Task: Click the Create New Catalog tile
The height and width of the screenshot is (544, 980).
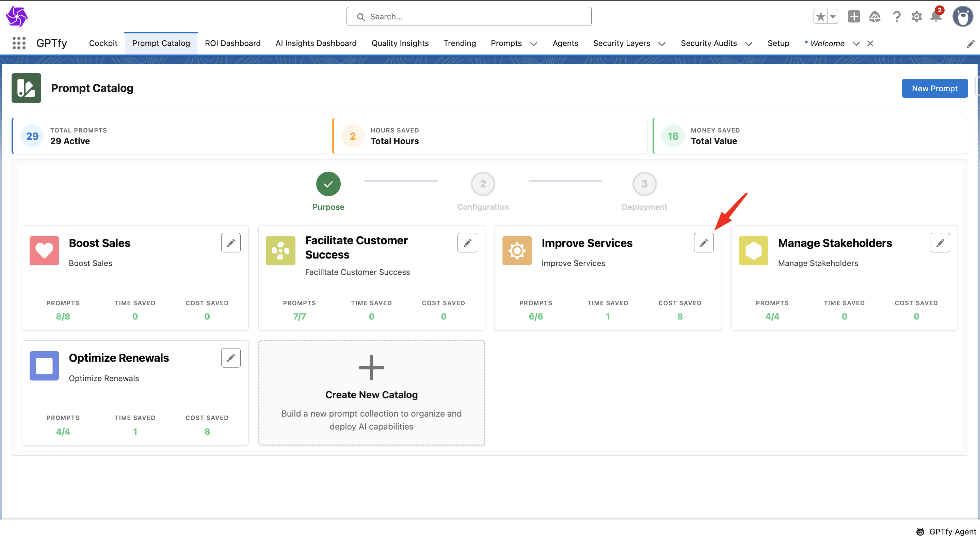Action: (x=371, y=392)
